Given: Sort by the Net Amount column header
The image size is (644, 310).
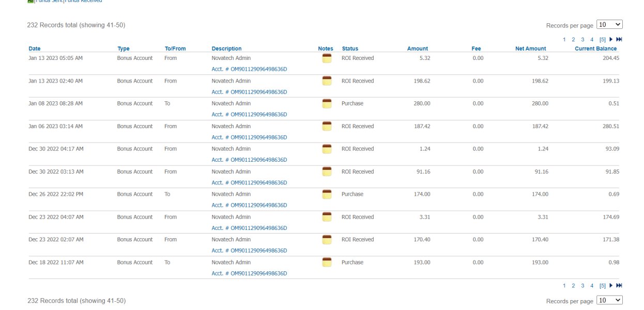Looking at the screenshot, I should 531,49.
